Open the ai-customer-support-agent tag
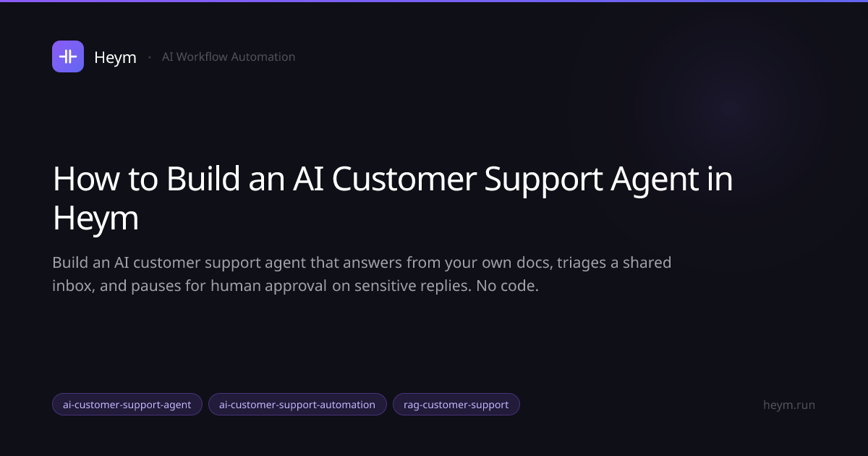This screenshot has height=456, width=868. click(x=127, y=405)
